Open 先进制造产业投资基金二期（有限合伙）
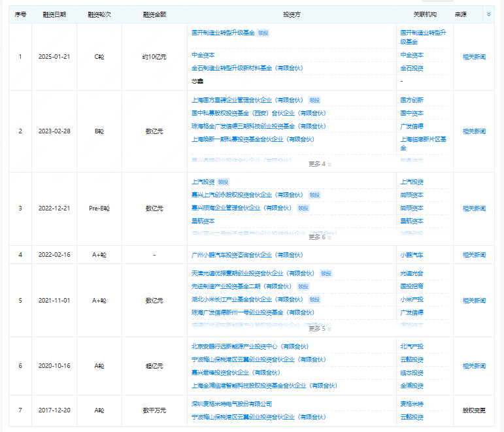This screenshot has width=504, height=432. (241, 286)
